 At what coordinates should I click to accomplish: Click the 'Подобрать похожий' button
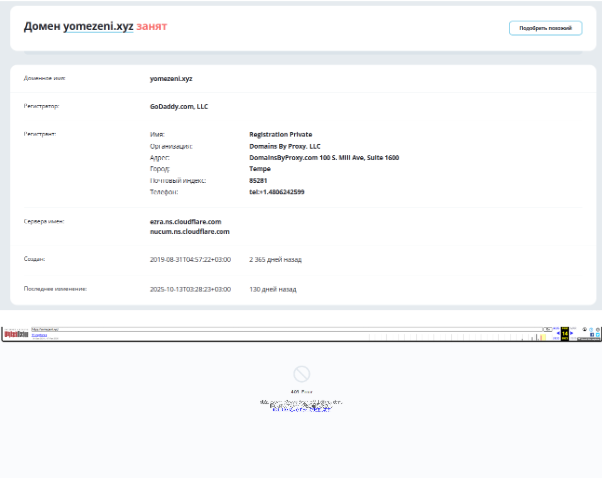(x=545, y=28)
